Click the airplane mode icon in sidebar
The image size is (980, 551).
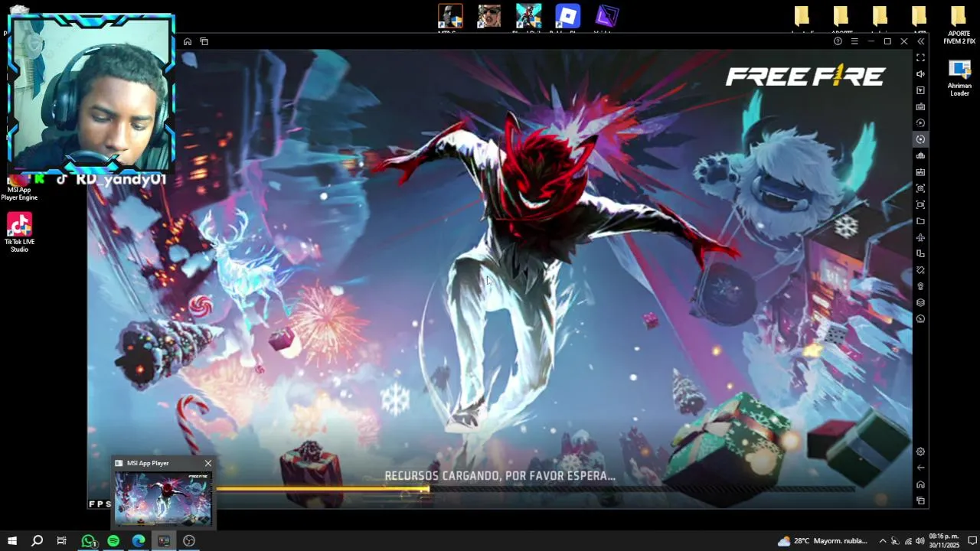920,238
